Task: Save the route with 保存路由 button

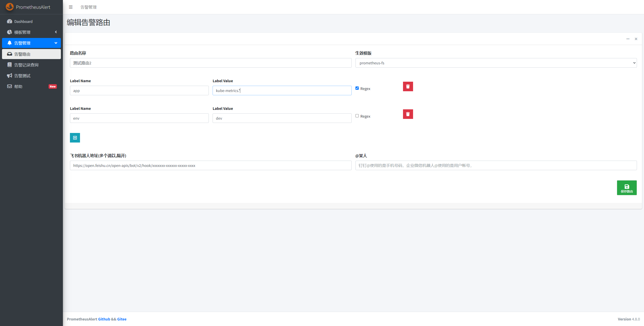Action: pyautogui.click(x=627, y=188)
